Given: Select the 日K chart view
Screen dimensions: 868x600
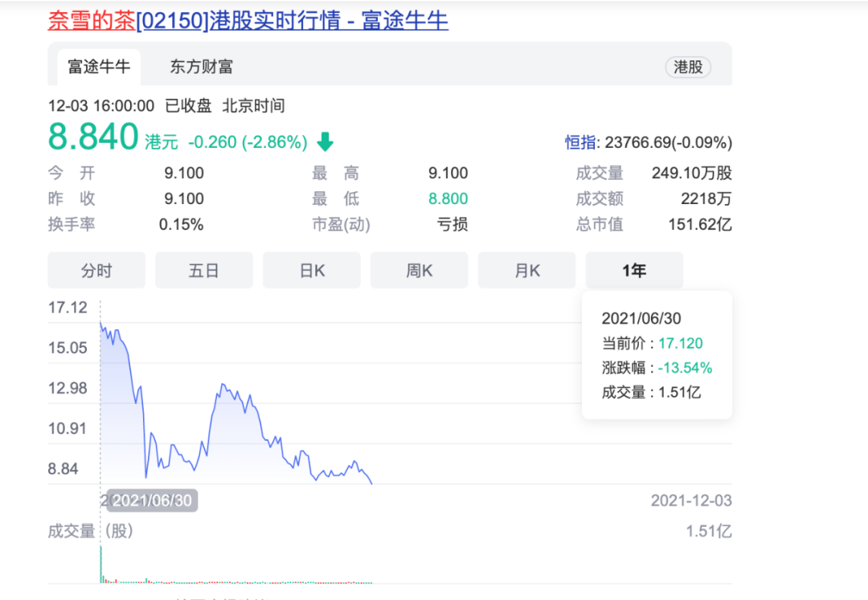Looking at the screenshot, I should click(x=312, y=271).
